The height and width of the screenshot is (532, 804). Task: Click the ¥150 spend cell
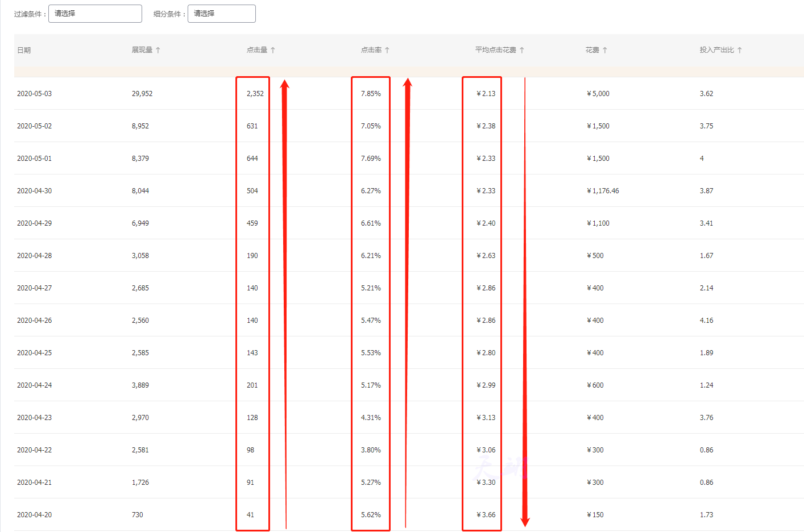pos(595,515)
